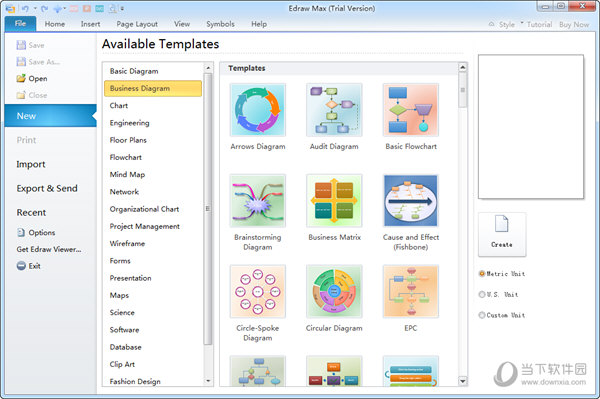Open the File tab
Screen dimensions: 600x399
[x=21, y=24]
